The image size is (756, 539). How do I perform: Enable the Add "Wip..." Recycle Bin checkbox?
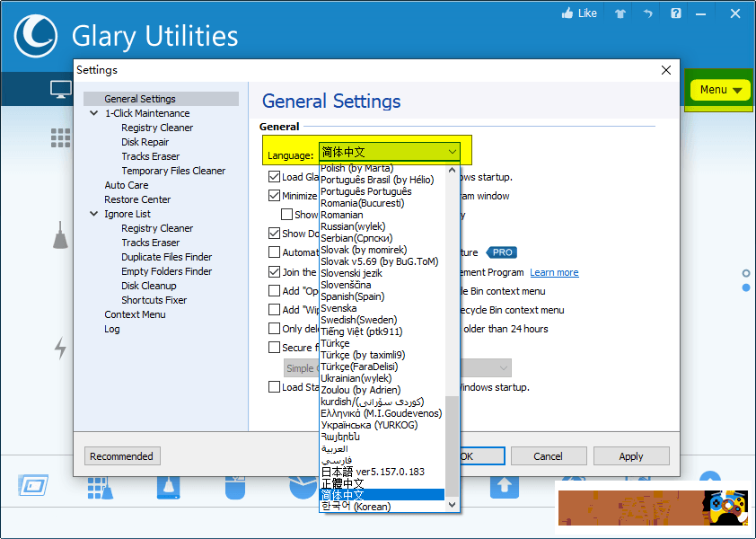click(x=275, y=310)
